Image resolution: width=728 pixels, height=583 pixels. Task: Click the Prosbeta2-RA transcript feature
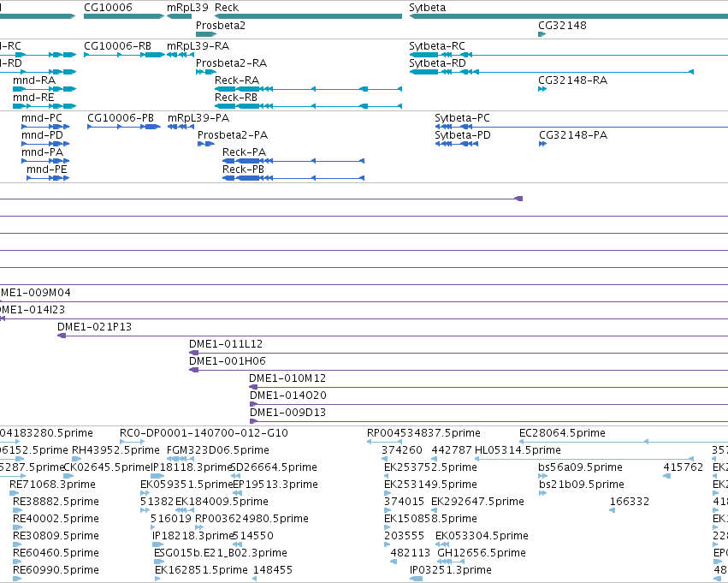pos(206,72)
